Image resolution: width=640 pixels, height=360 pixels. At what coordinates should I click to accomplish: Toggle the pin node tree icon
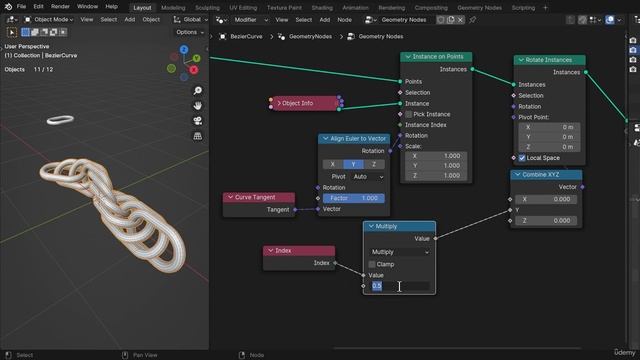point(473,20)
